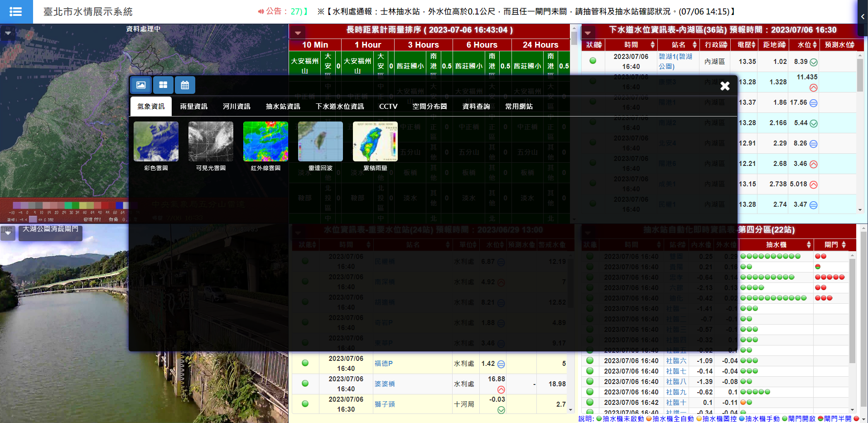Open the 社臨六 pump station link
Screen dimensions: 868x423
(676, 361)
